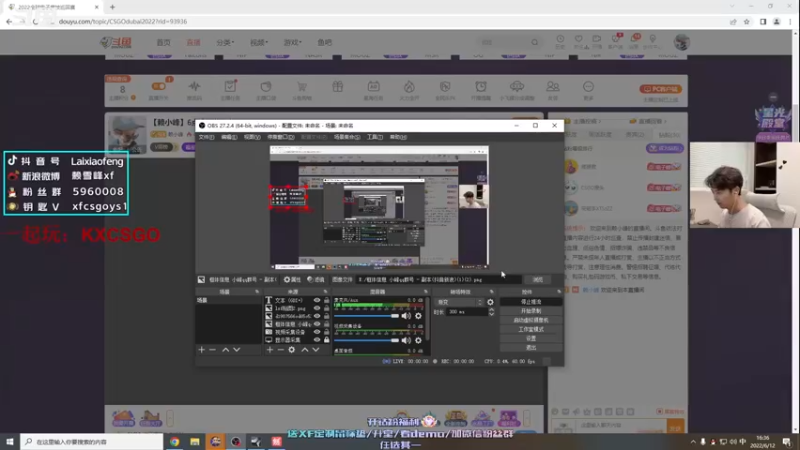
Task: Add a new scene with plus icon
Action: [202, 350]
